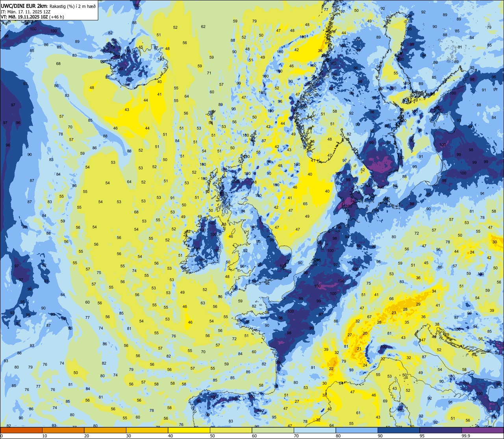The height and width of the screenshot is (439, 504).
Task: Click the '30' label under the legend bar
Action: tap(128, 436)
